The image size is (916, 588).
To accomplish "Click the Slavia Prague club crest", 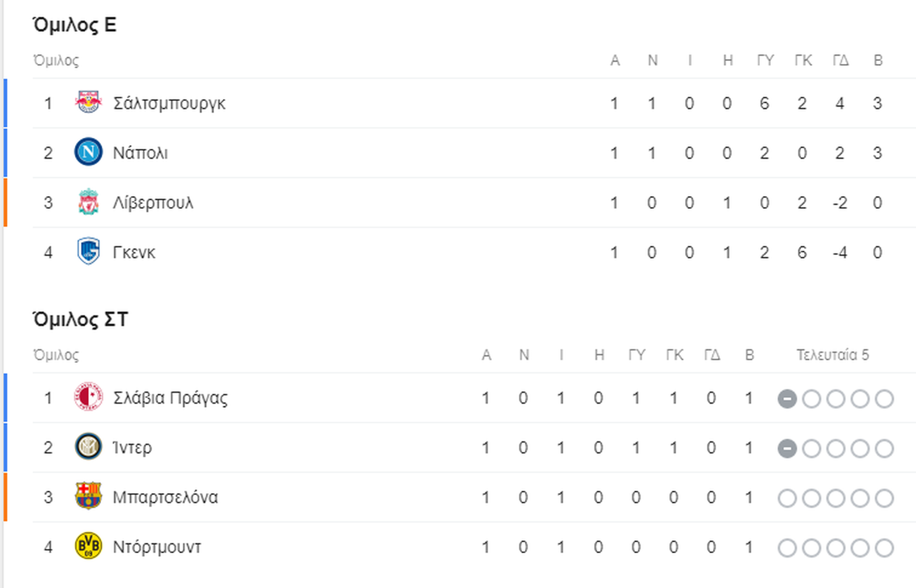I will [88, 397].
